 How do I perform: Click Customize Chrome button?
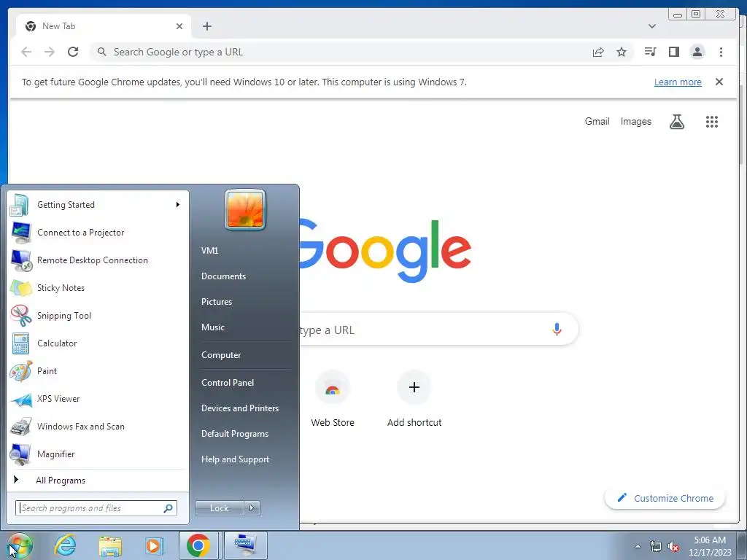[x=665, y=498]
